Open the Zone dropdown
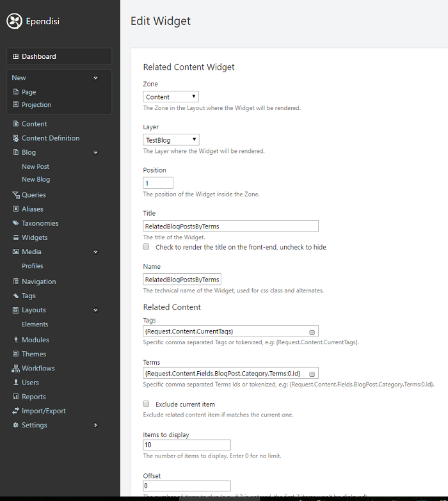Image resolution: width=448 pixels, height=501 pixels. [x=171, y=97]
